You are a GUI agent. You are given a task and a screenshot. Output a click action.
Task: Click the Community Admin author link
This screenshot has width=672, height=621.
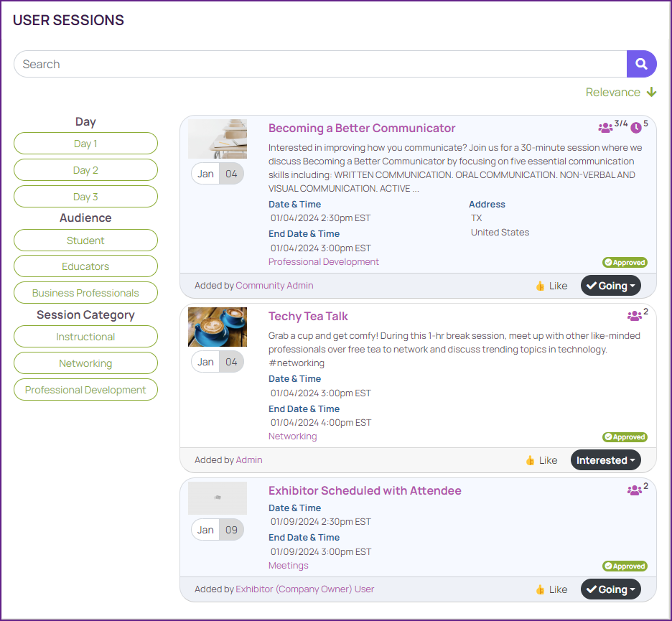(274, 286)
